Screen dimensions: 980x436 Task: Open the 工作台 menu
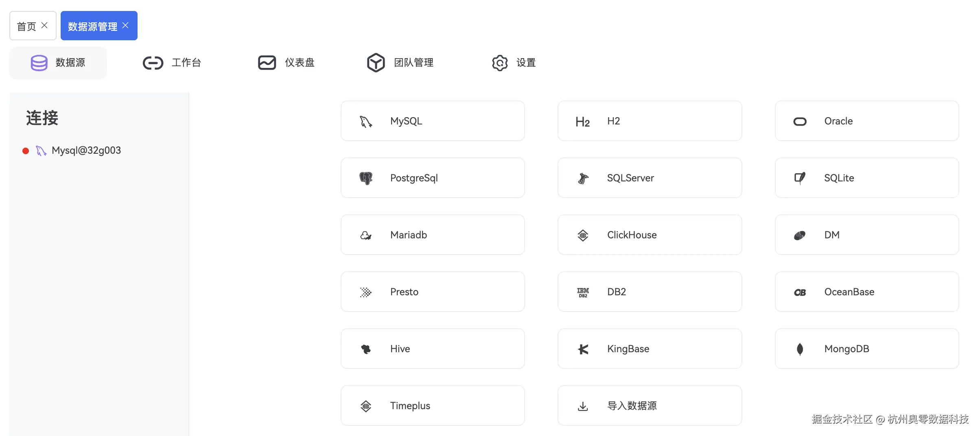(x=172, y=63)
